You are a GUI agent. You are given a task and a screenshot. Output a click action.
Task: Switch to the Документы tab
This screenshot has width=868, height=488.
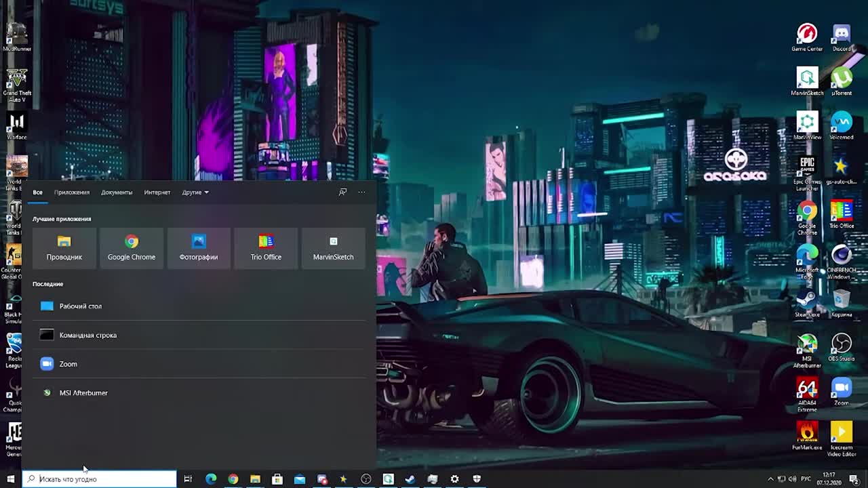117,192
